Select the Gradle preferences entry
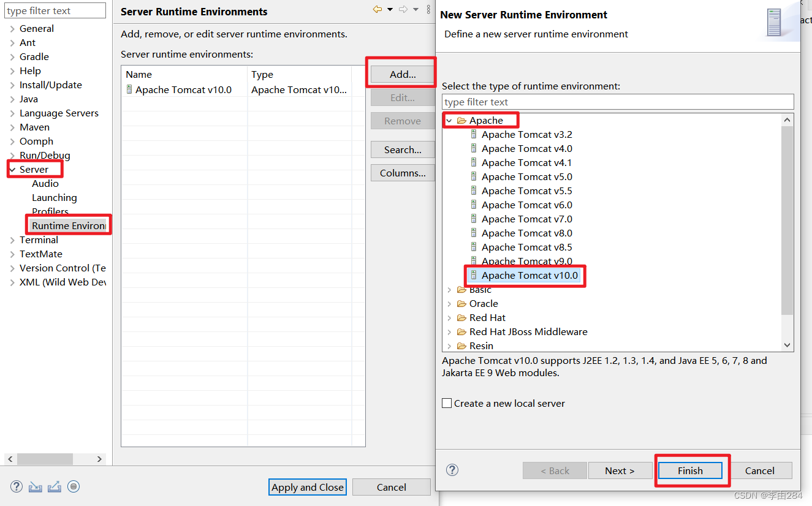This screenshot has width=812, height=506. pyautogui.click(x=34, y=56)
